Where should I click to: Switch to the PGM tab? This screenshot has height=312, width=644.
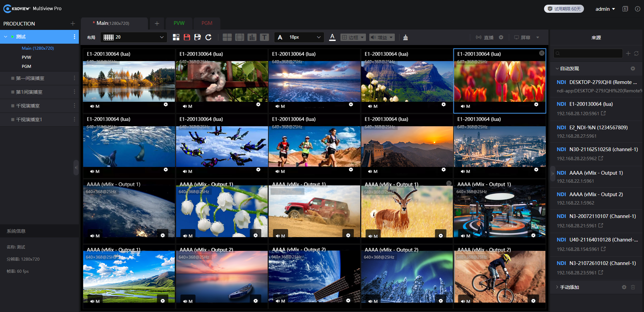coord(207,23)
